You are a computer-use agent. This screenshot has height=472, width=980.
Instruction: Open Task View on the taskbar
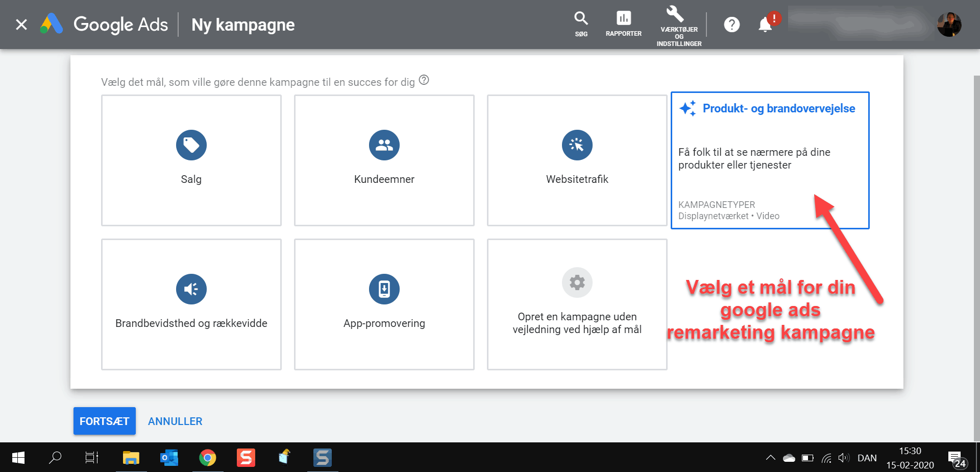pos(92,457)
